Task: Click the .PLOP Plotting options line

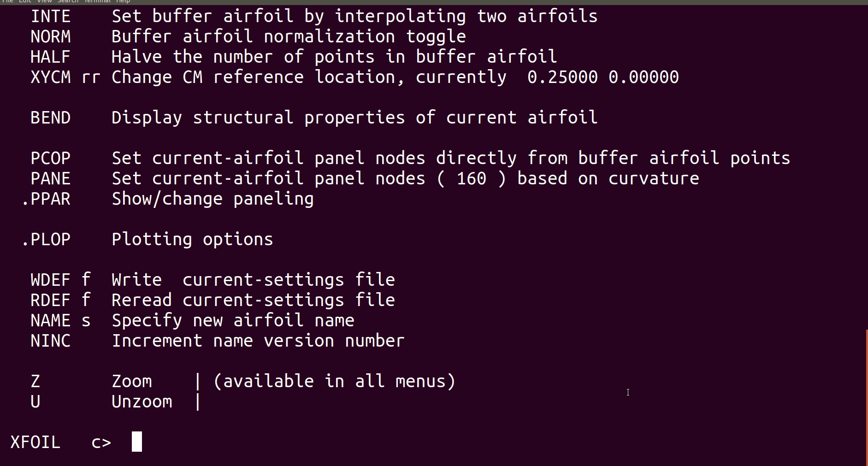Action: pyautogui.click(x=148, y=239)
